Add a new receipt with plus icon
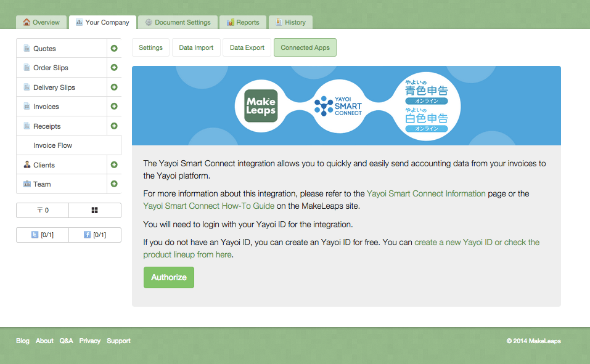 [114, 126]
